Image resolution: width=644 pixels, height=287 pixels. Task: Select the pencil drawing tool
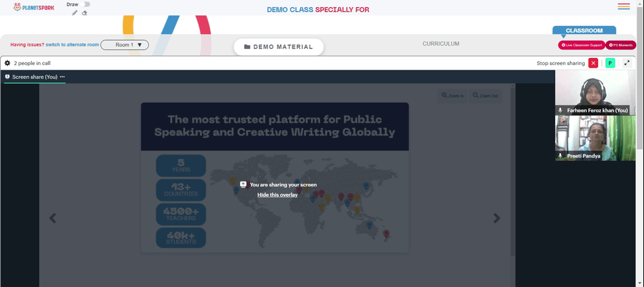coord(74,13)
